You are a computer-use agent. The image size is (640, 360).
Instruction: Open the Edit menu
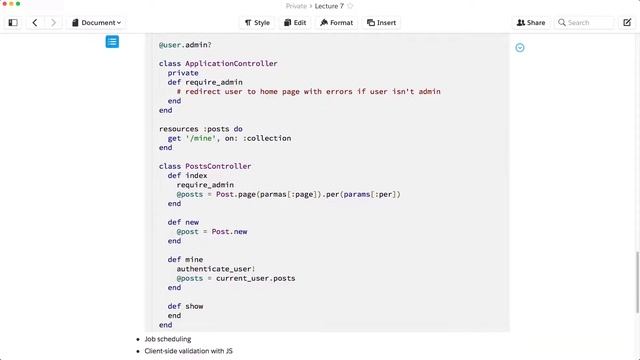tap(295, 23)
